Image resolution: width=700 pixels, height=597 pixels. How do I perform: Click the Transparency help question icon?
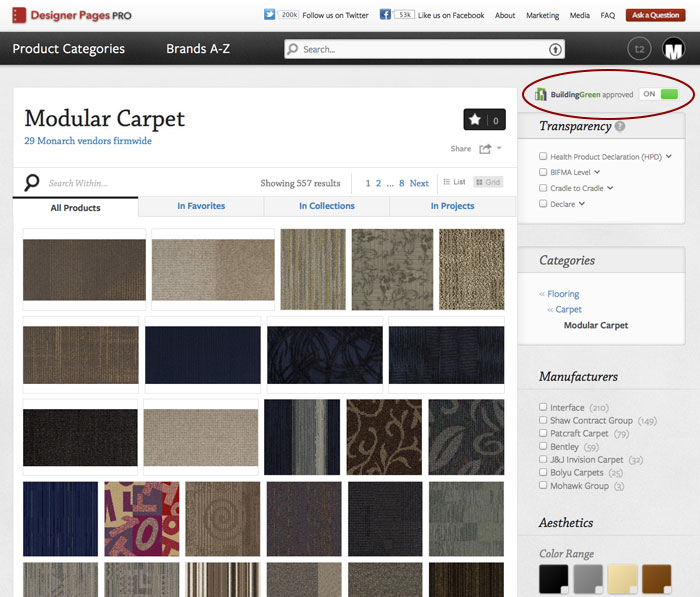(x=620, y=126)
